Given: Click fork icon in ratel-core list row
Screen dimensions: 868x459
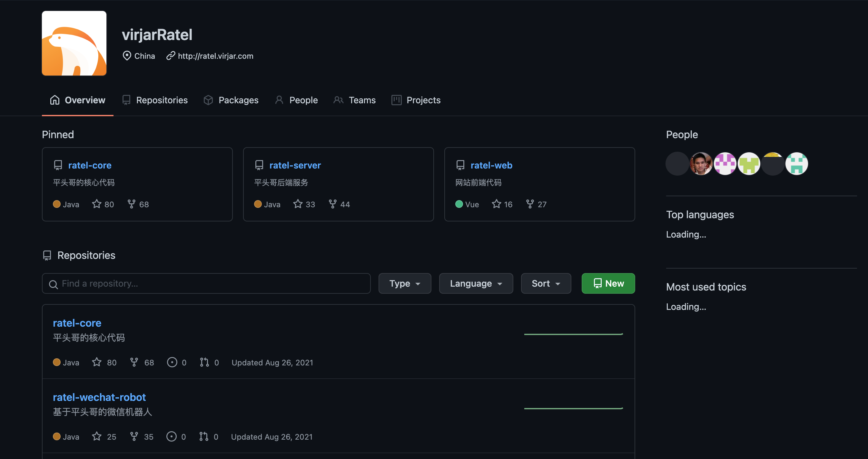Looking at the screenshot, I should [x=134, y=362].
